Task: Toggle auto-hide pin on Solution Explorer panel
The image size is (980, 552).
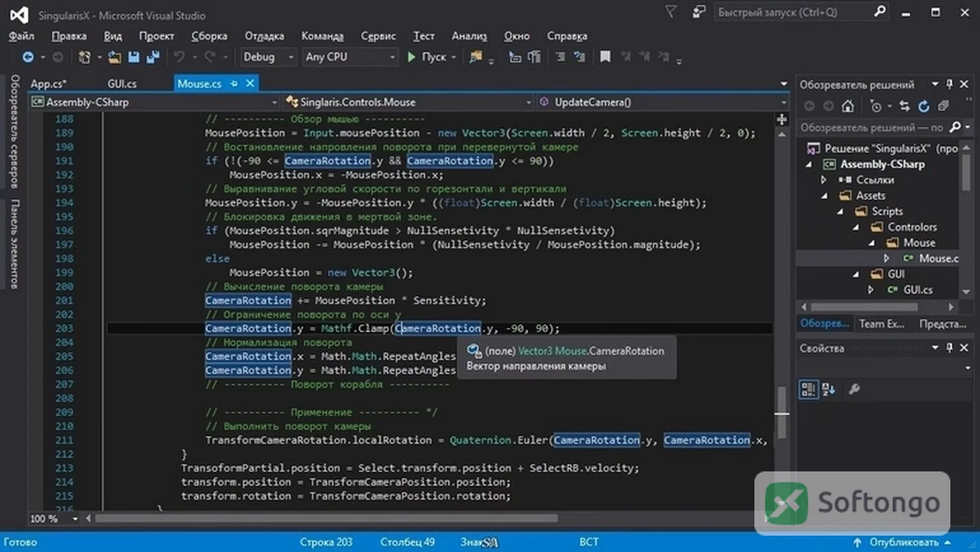Action: 949,84
